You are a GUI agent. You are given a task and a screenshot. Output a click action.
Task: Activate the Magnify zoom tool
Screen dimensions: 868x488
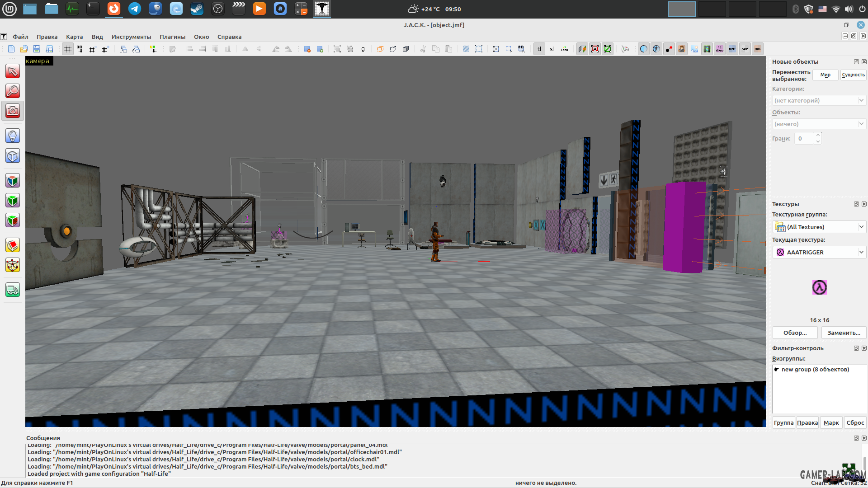tap(13, 91)
